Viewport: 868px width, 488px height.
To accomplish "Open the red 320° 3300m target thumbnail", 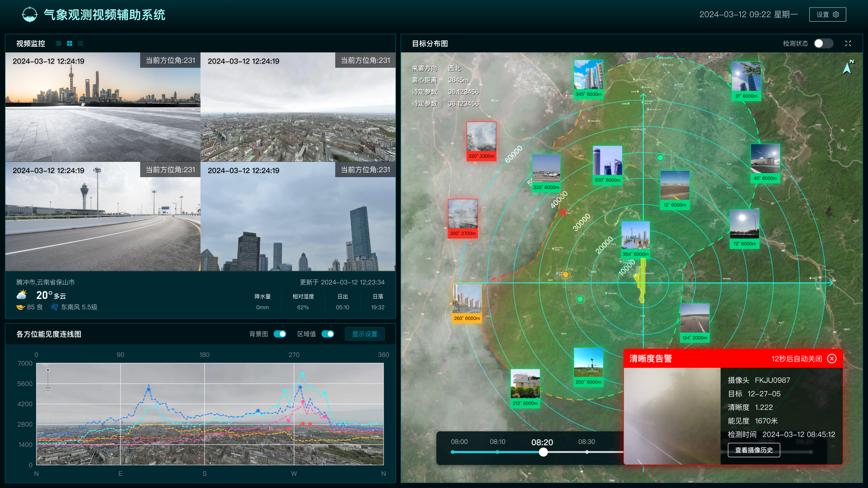I will pos(481,141).
